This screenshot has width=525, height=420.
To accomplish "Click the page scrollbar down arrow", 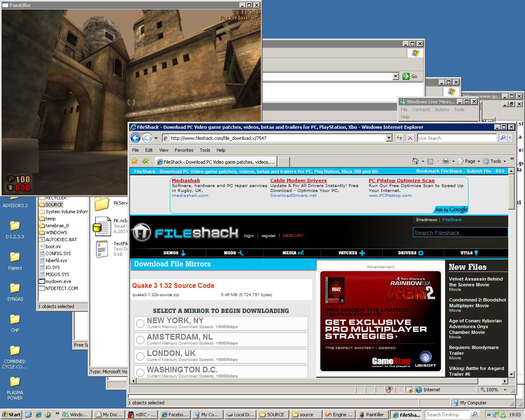I will 511,374.
